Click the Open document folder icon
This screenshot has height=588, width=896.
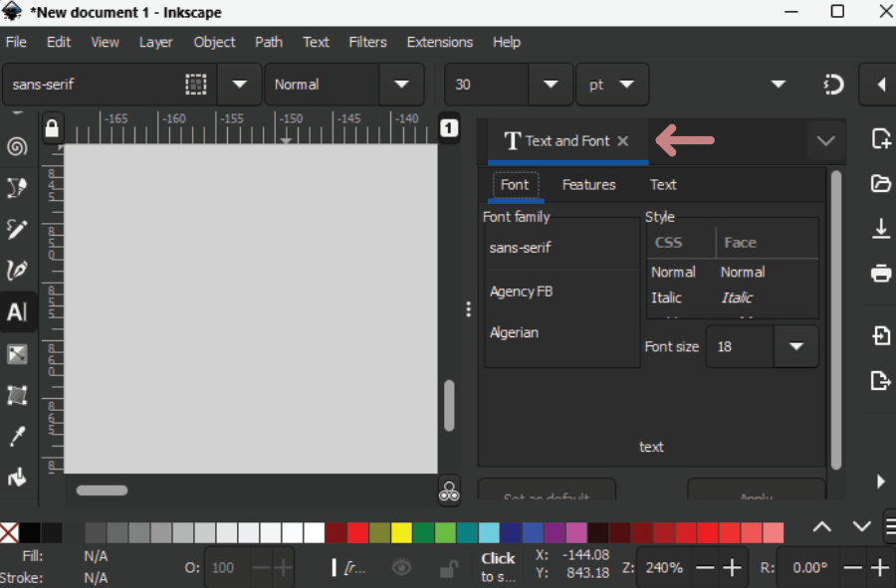pyautogui.click(x=880, y=183)
